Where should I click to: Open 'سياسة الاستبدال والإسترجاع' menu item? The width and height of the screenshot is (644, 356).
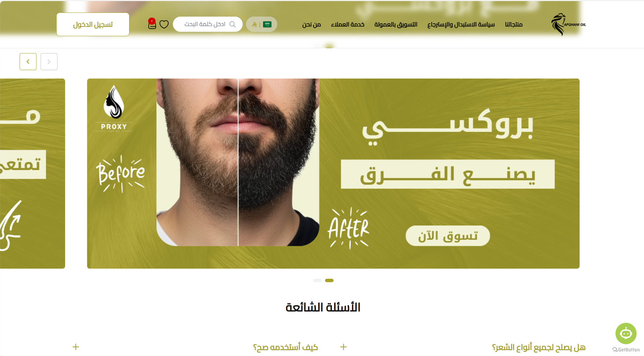click(461, 25)
